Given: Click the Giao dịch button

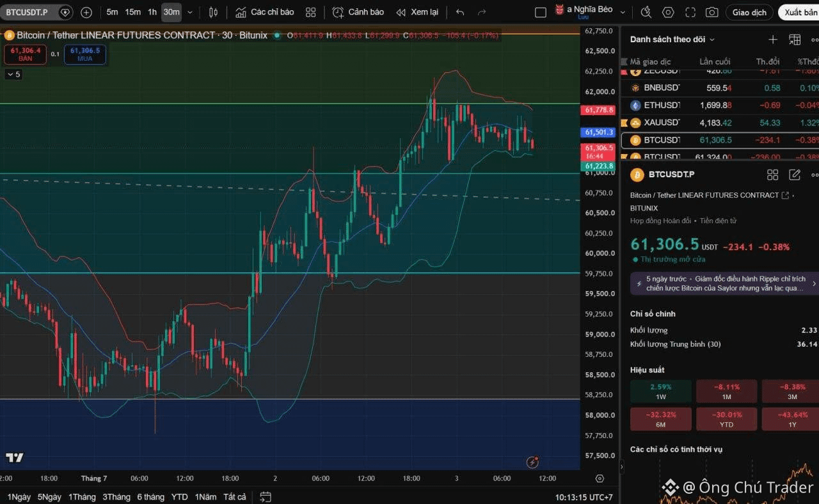Looking at the screenshot, I should pyautogui.click(x=749, y=12).
